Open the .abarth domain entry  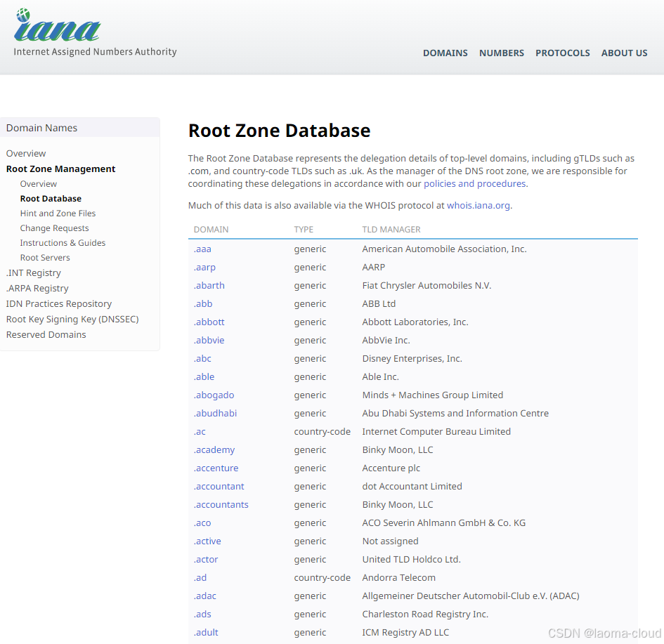[x=209, y=286]
